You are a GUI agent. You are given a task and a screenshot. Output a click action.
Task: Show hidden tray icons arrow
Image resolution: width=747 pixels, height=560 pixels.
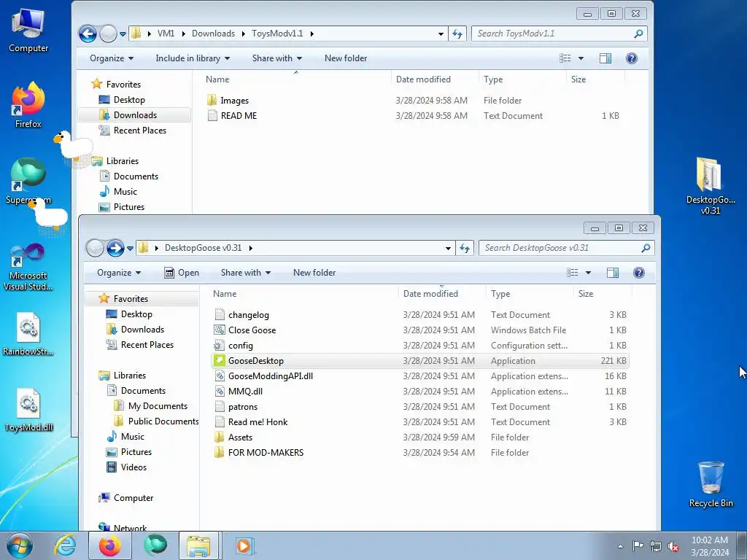[x=620, y=546]
